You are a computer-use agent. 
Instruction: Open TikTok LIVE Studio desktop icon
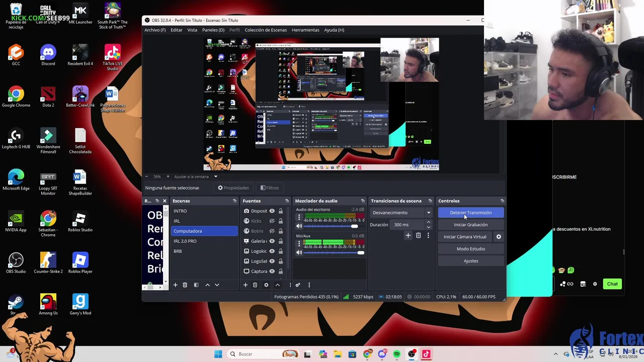click(x=112, y=57)
